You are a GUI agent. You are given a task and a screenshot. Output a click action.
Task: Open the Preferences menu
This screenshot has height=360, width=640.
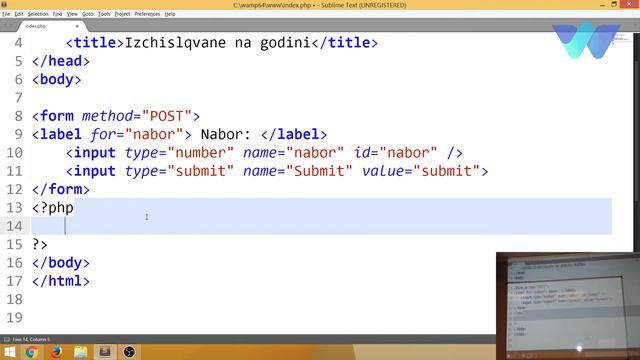point(147,14)
